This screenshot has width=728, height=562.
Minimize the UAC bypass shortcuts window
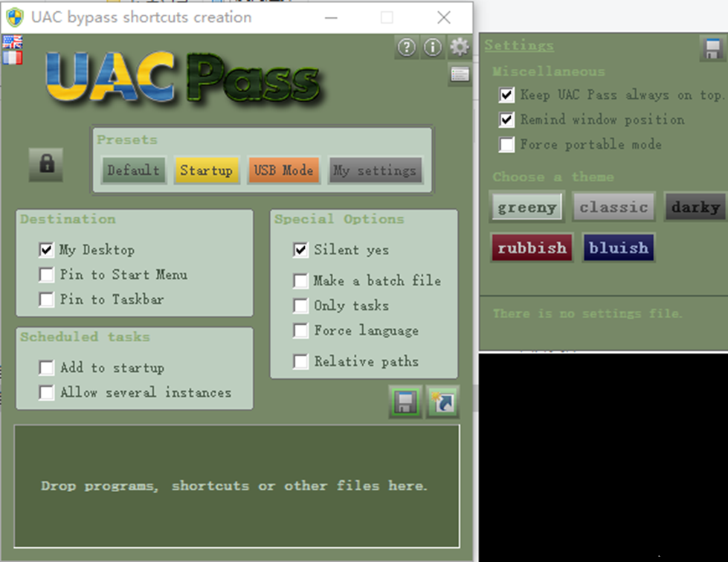[x=331, y=18]
